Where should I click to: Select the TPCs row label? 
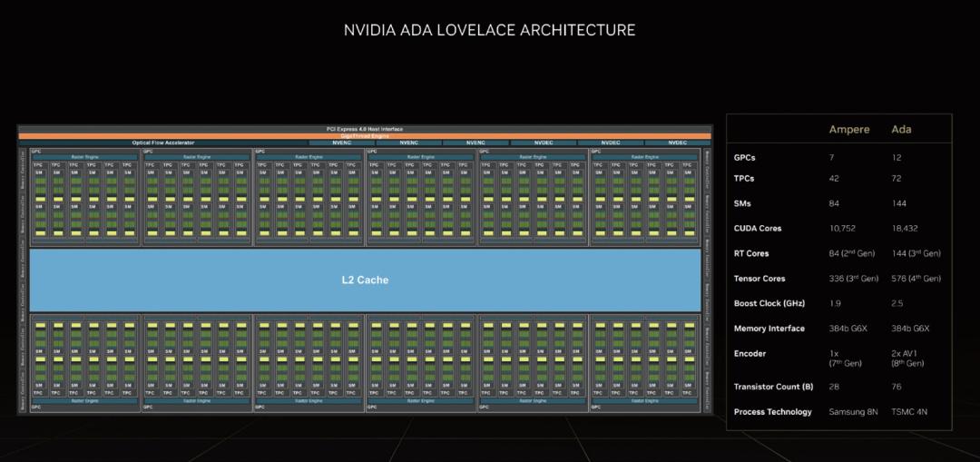744,178
